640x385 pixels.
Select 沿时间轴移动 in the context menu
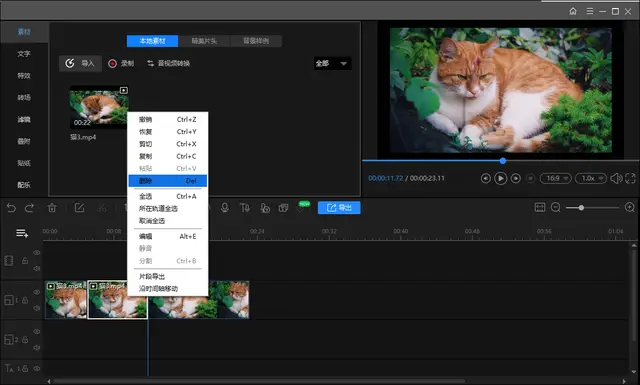point(168,289)
